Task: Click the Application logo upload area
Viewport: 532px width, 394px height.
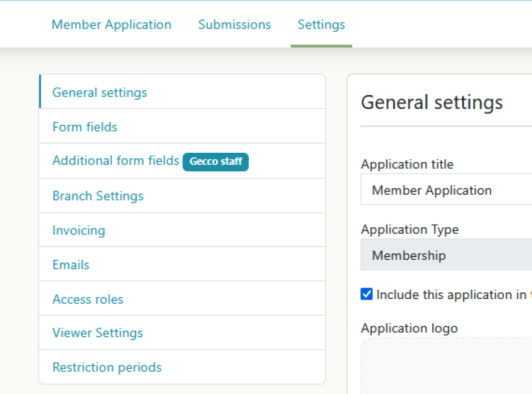Action: click(446, 365)
